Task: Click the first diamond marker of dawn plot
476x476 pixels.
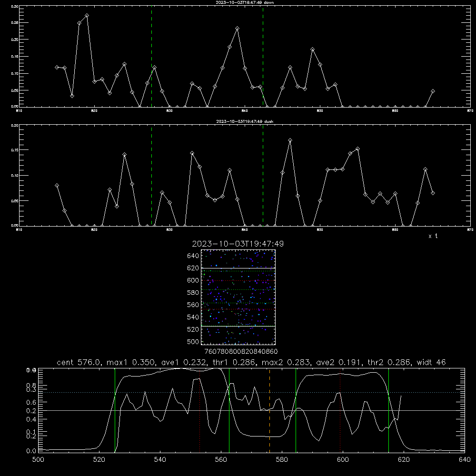Action: tap(57, 67)
